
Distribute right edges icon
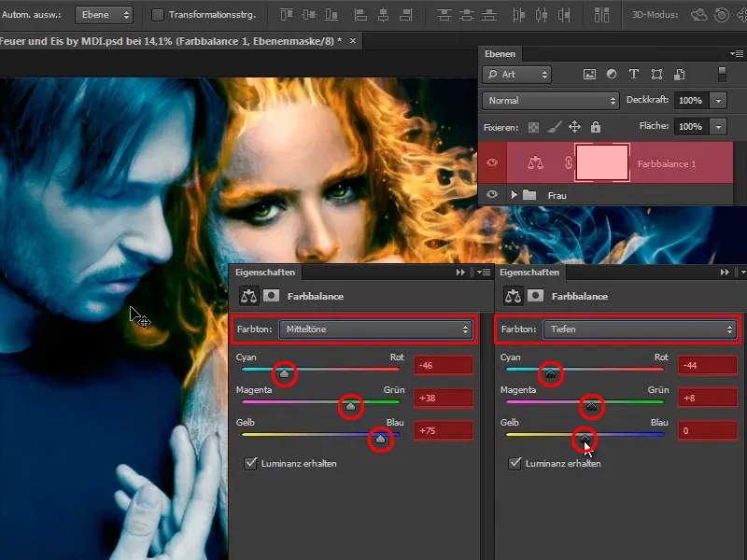pos(564,15)
